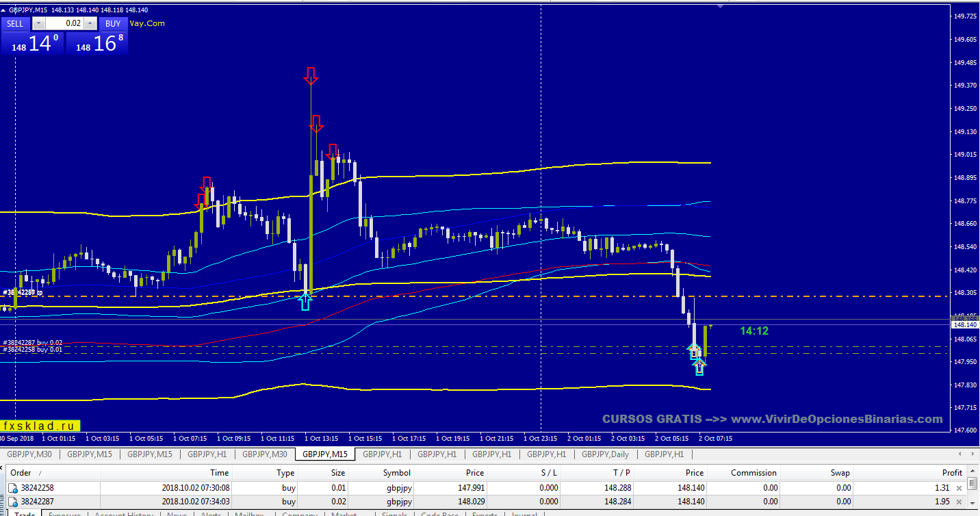980x516 pixels.
Task: Sort orders by the Order column header
Action: point(21,473)
